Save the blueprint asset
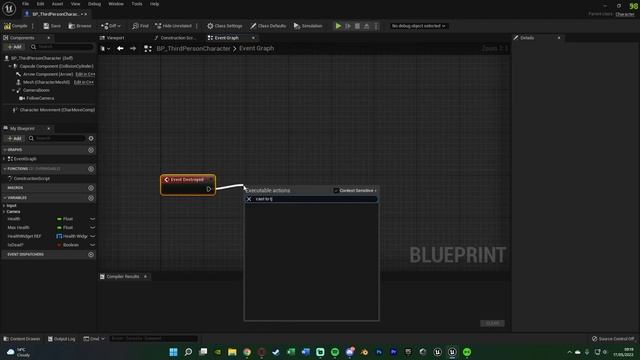The height and width of the screenshot is (360, 640). tap(52, 26)
